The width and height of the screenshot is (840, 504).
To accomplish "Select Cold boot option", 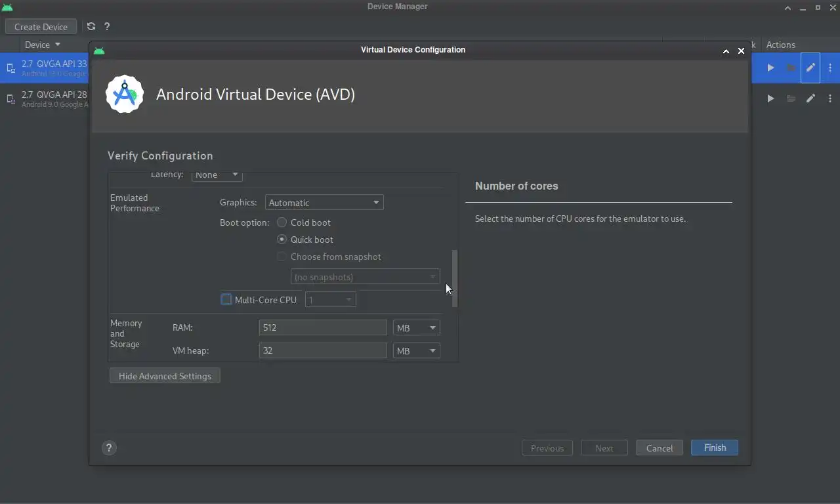I will click(x=282, y=222).
